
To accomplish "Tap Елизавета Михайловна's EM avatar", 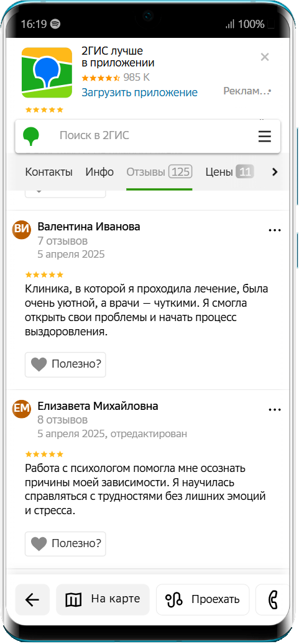I will pyautogui.click(x=22, y=409).
